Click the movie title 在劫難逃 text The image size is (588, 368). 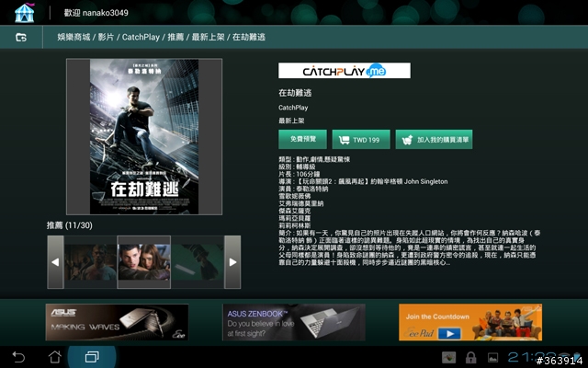[x=295, y=93]
